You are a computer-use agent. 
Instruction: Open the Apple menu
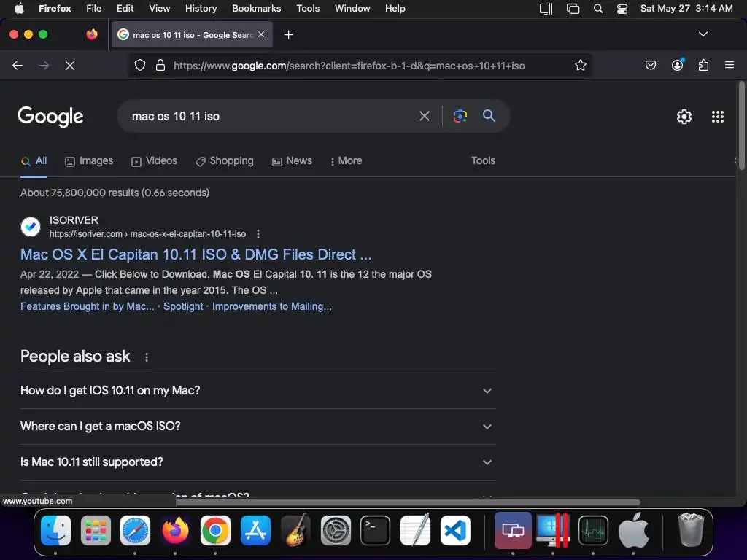[x=19, y=8]
